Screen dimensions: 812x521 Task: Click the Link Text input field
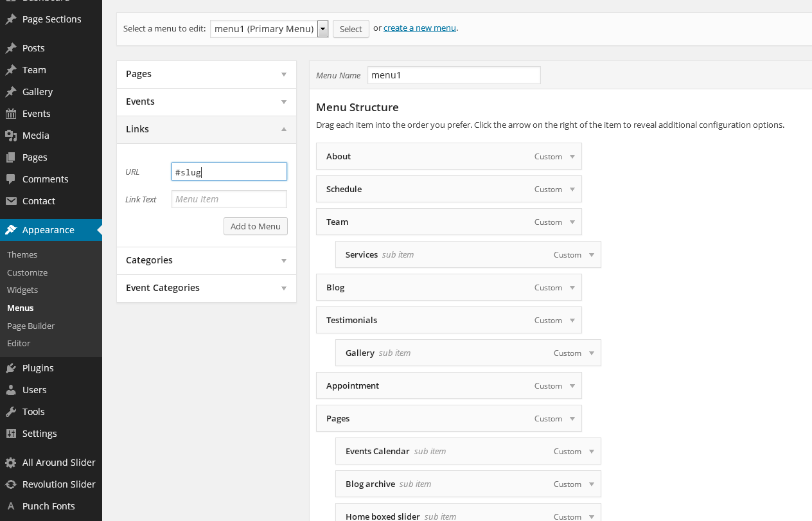(229, 199)
